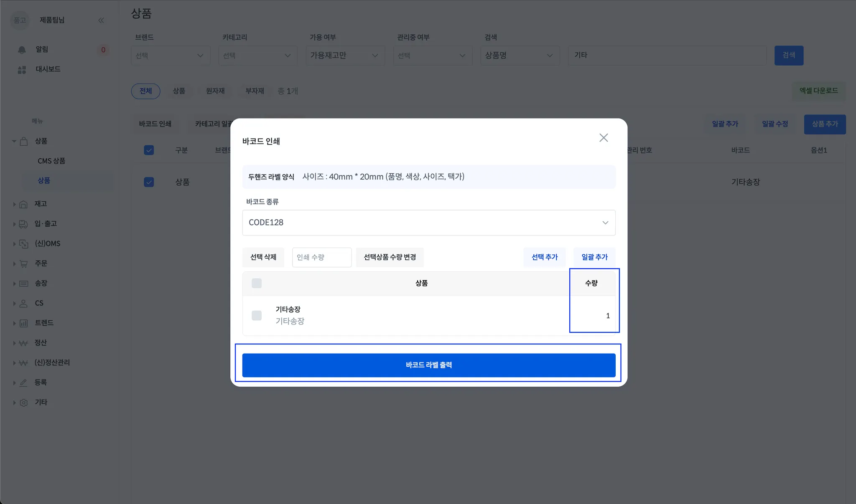Screen dimensions: 856x504
Task: Uncheck the 상품 row checkbox in table
Action: [x=149, y=182]
